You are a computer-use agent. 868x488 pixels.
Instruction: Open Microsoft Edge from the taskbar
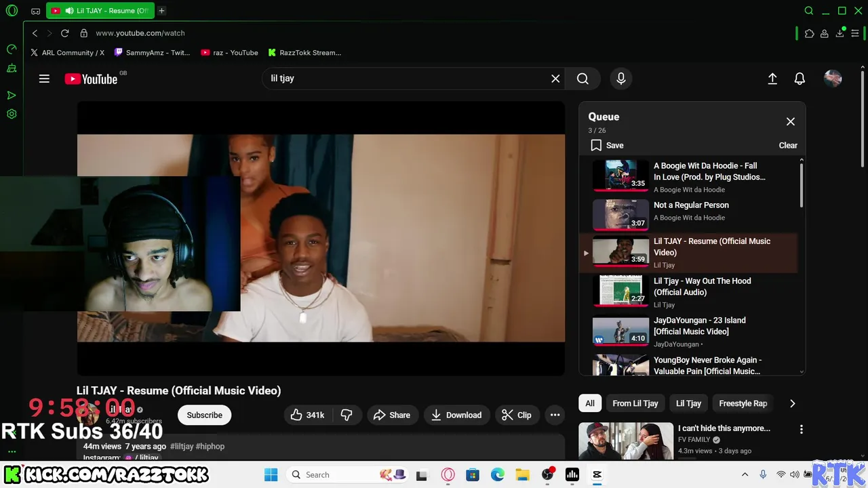497,474
